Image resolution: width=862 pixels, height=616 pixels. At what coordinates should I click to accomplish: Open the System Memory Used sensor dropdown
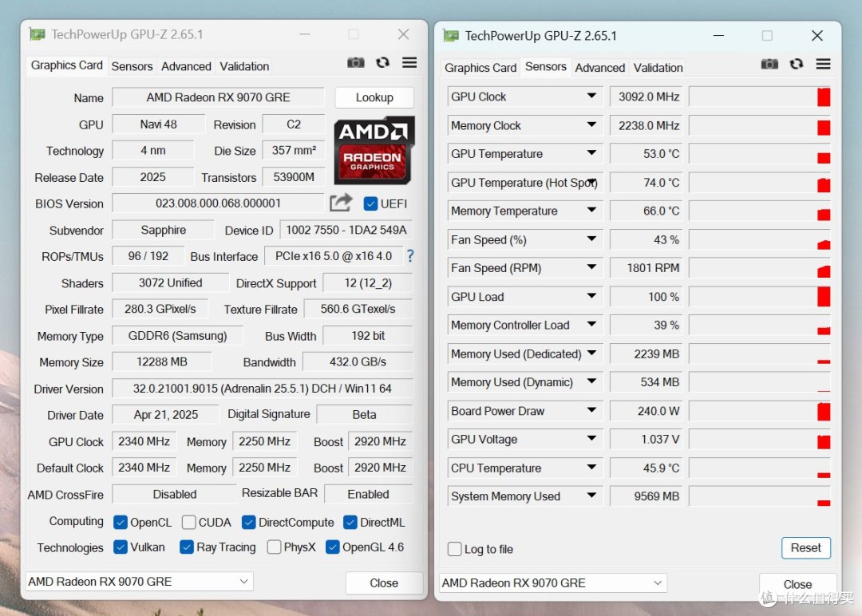coord(591,496)
